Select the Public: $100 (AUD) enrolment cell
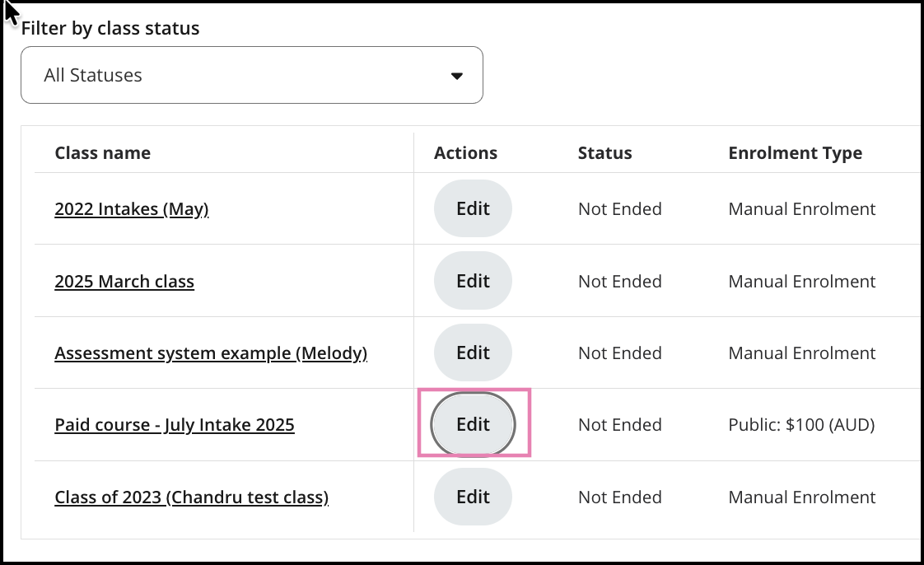 [801, 425]
